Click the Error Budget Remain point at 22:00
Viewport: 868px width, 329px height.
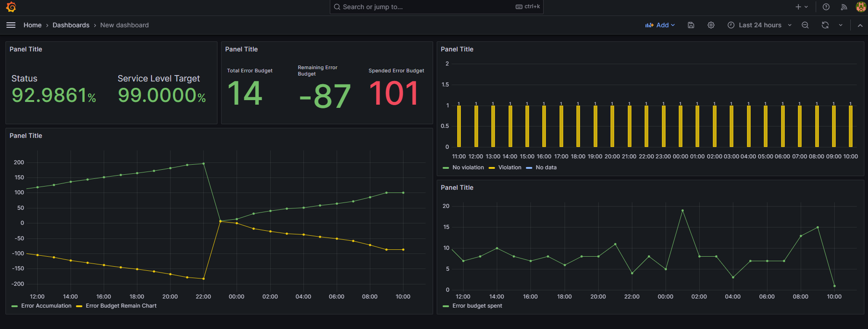[x=203, y=278]
